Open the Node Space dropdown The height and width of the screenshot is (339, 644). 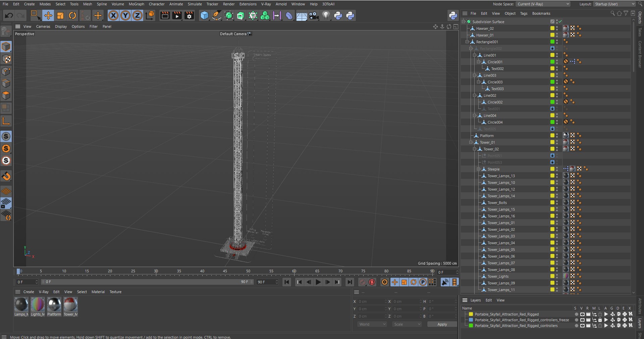coord(543,4)
